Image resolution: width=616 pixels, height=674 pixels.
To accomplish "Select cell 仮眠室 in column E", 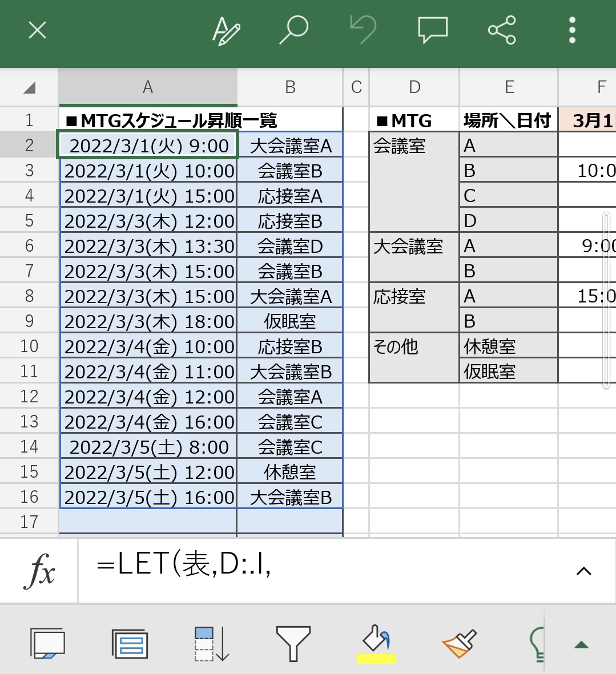I will pyautogui.click(x=509, y=371).
